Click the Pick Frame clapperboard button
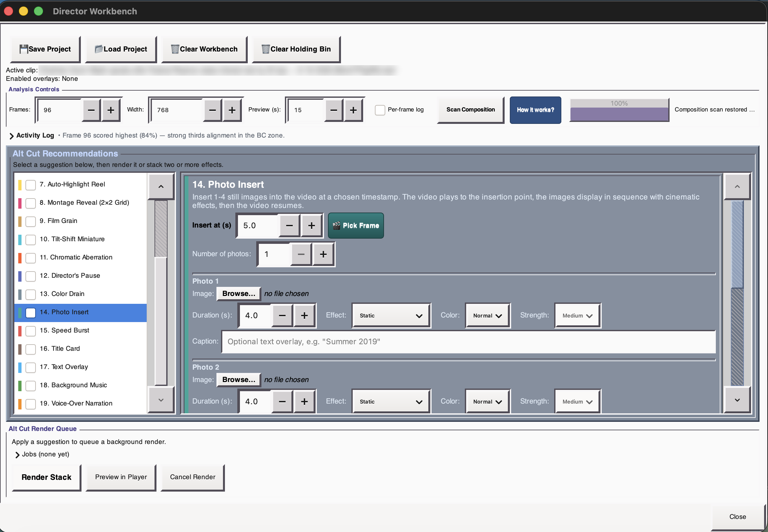Screen dimensions: 768x532 tap(356, 226)
